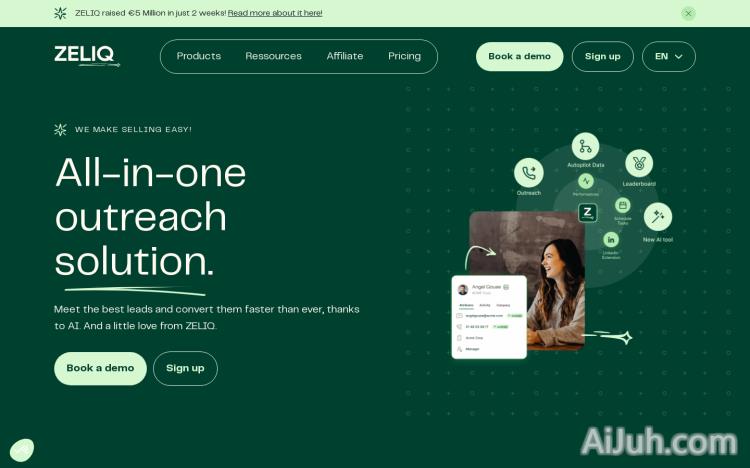Open the chat widget bubble icon
This screenshot has height=468, width=750.
[22, 450]
